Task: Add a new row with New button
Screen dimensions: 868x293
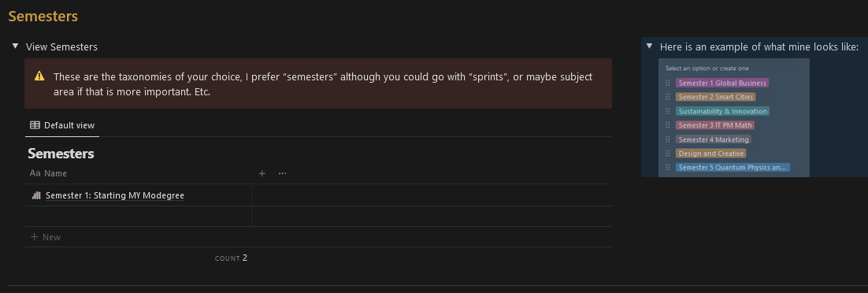Action: click(x=46, y=237)
